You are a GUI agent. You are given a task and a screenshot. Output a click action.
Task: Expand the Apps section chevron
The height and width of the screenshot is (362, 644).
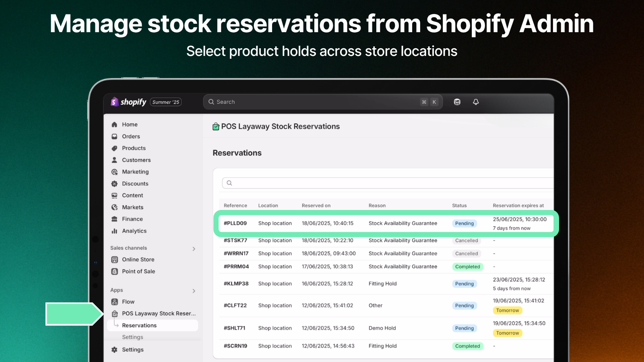pos(194,291)
